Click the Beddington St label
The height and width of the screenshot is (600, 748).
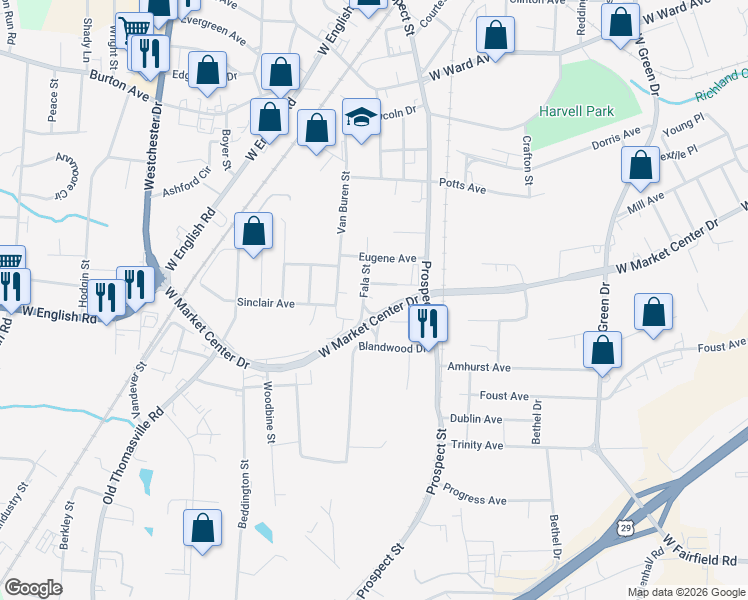click(x=243, y=494)
